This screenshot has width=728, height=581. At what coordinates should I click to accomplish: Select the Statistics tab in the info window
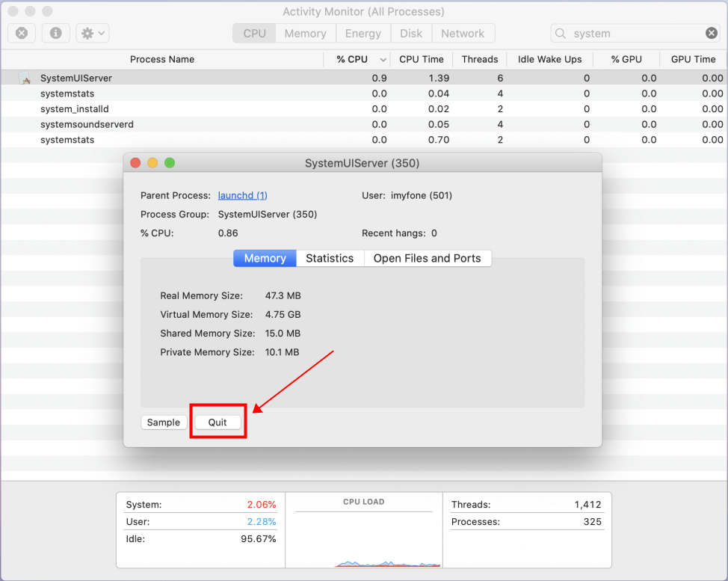330,258
